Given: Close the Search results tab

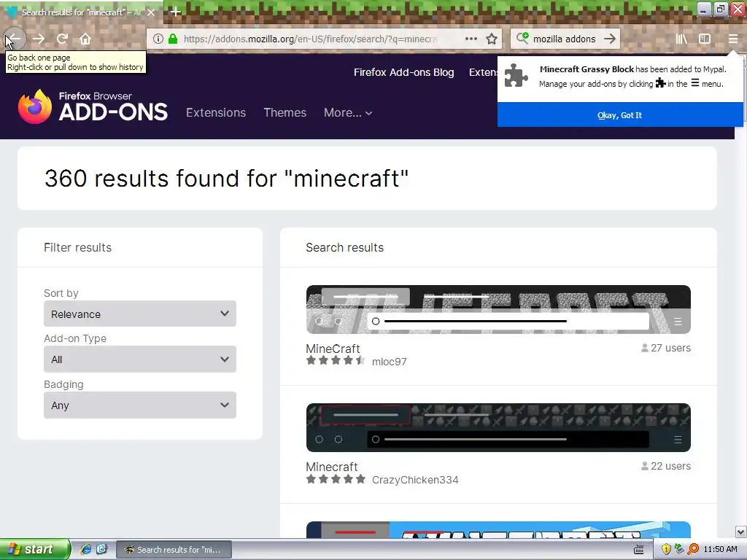Looking at the screenshot, I should (x=151, y=12).
